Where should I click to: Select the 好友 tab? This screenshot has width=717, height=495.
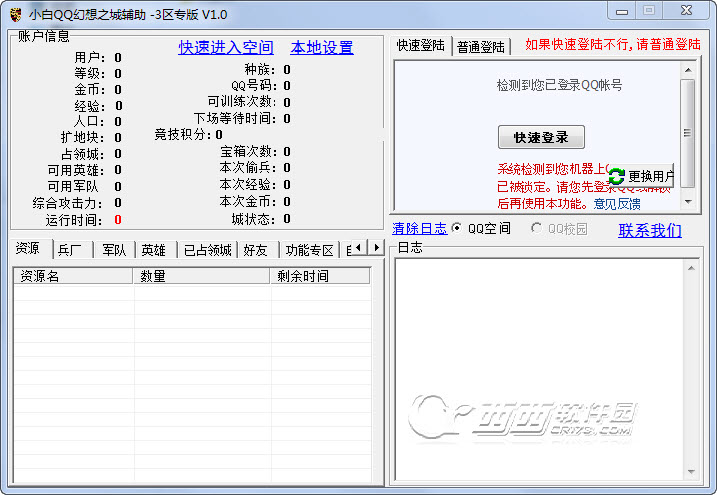pyautogui.click(x=257, y=250)
